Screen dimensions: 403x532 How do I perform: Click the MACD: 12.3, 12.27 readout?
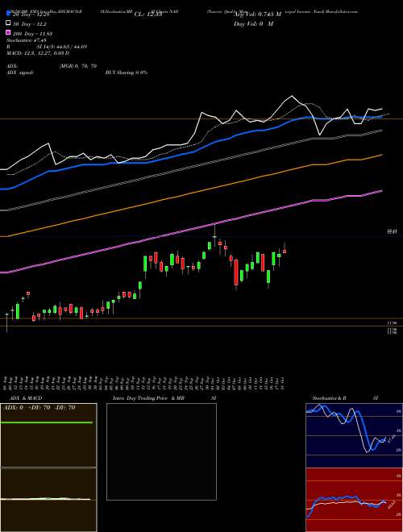(38, 53)
